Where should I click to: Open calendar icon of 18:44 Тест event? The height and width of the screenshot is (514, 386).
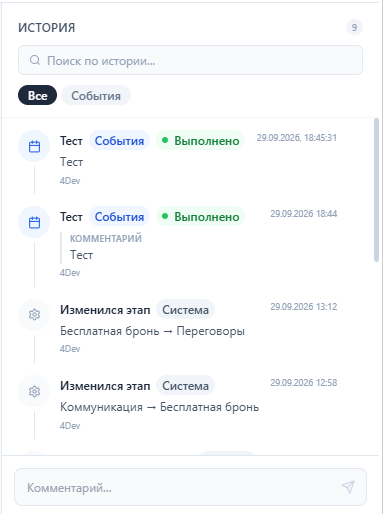pyautogui.click(x=34, y=222)
